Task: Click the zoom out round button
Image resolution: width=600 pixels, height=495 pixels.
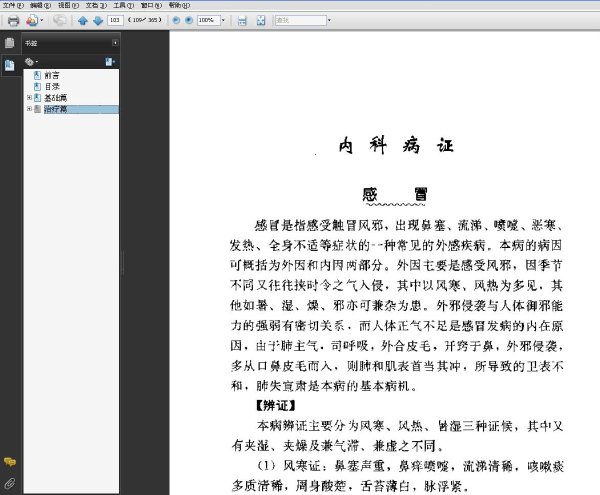Action: tap(176, 20)
